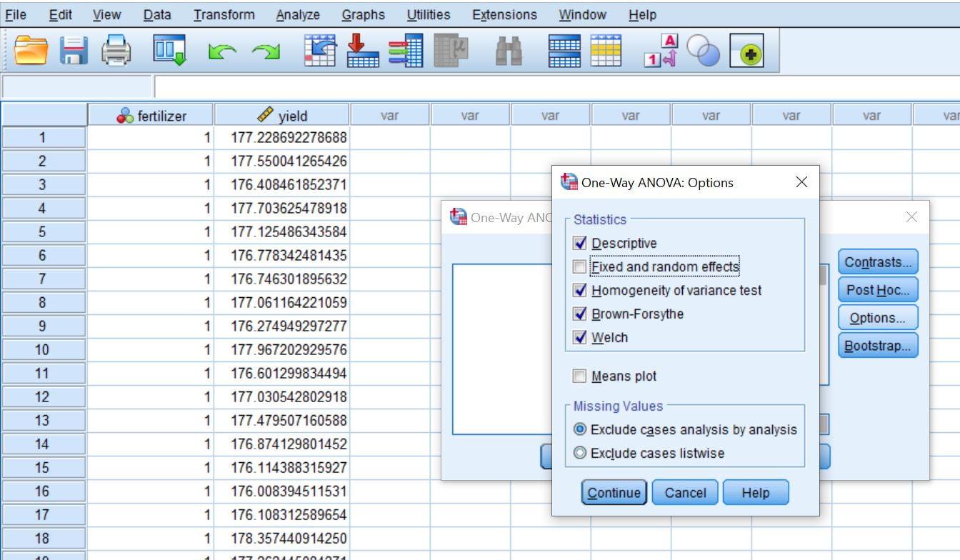Select the yield column header
The image size is (960, 560).
(281, 116)
